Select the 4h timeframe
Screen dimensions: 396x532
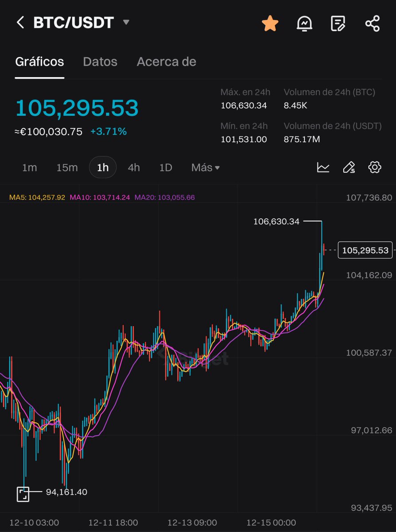(x=133, y=168)
